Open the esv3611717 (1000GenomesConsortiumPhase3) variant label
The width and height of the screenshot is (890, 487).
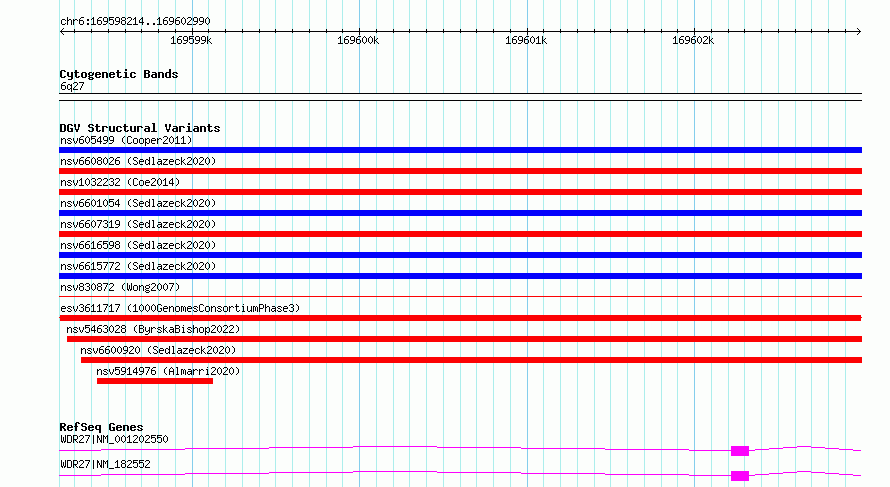click(x=180, y=308)
